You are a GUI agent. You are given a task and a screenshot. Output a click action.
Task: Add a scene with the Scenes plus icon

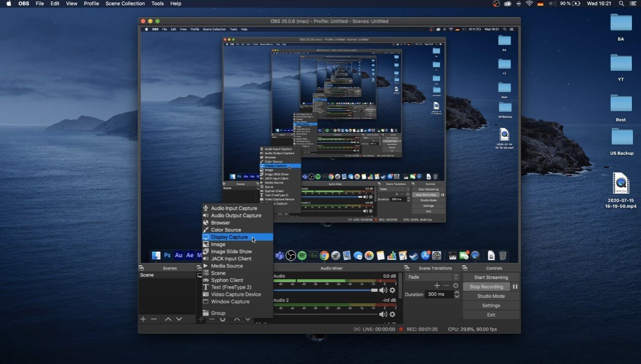143,319
